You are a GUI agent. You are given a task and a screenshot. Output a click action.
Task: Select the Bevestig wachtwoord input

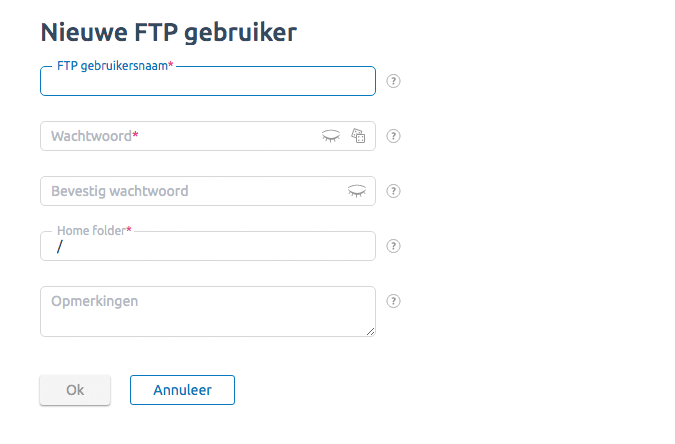point(194,191)
